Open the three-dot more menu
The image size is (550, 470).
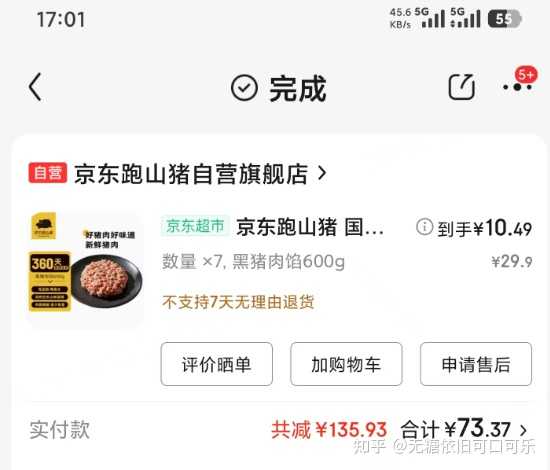tap(517, 87)
